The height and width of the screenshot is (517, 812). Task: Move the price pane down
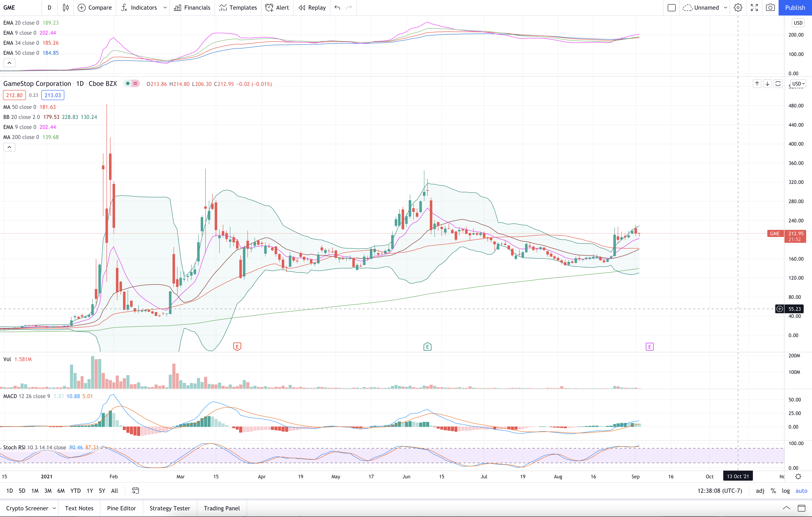pyautogui.click(x=768, y=84)
